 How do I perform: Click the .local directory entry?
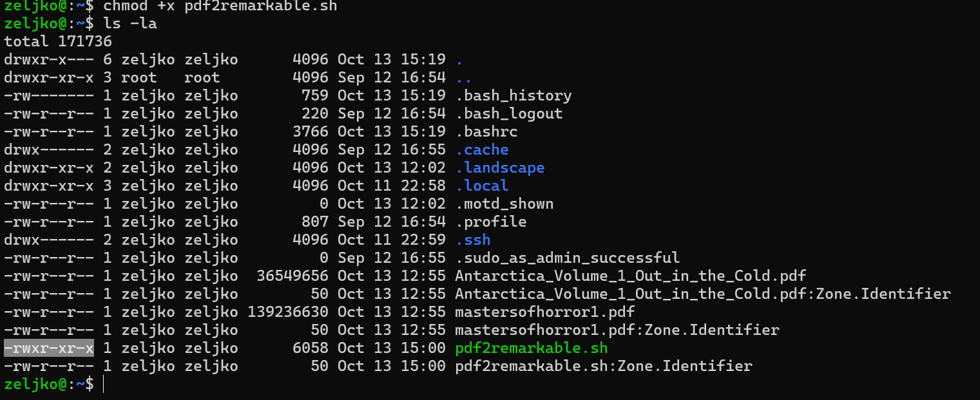[482, 186]
